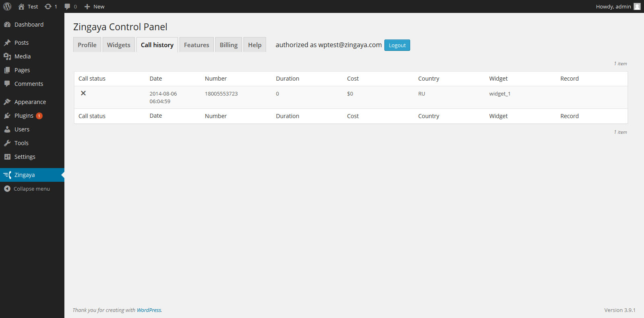Screen dimensions: 644x318
Task: Click the failed call X status icon
Action: [x=83, y=93]
